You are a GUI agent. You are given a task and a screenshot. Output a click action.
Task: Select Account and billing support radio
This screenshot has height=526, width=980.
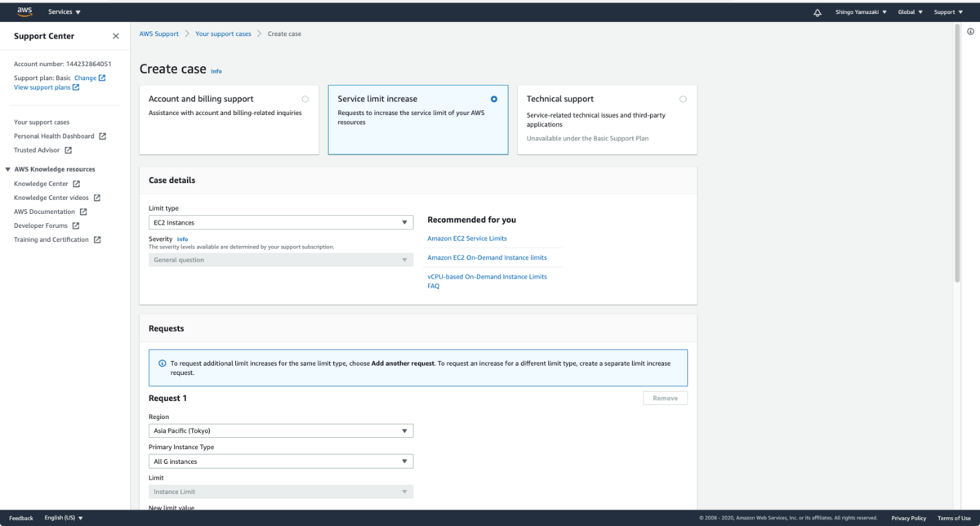coord(305,99)
